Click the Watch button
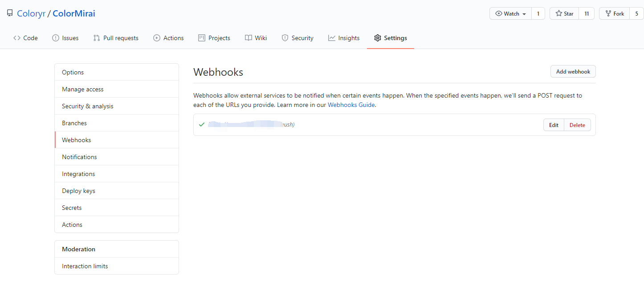 coord(511,14)
